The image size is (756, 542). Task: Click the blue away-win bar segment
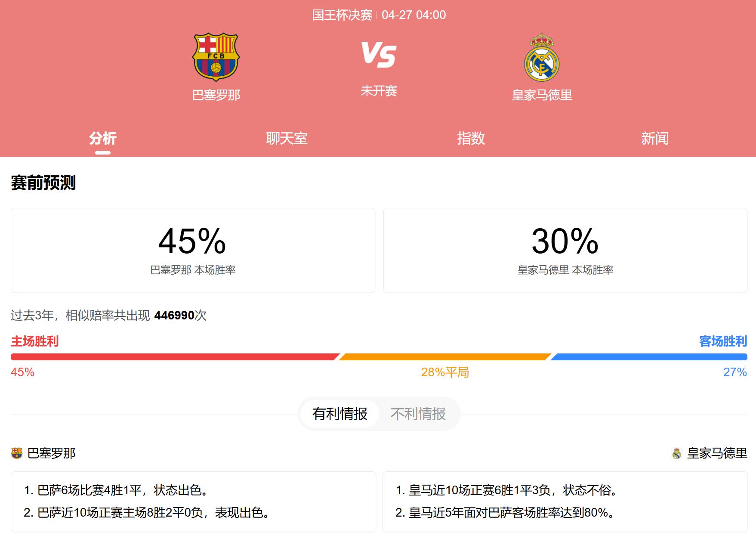(649, 357)
